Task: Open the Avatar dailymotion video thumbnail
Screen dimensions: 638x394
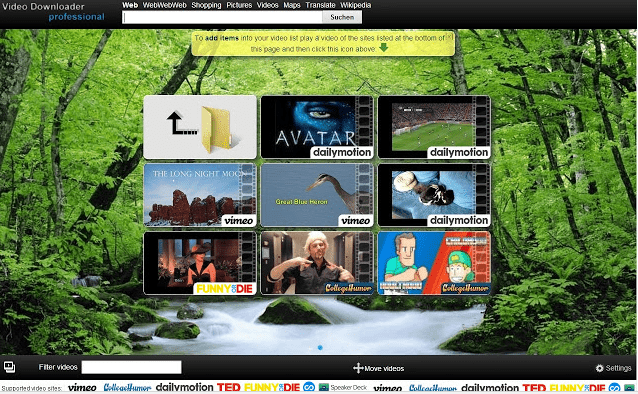Action: (317, 127)
